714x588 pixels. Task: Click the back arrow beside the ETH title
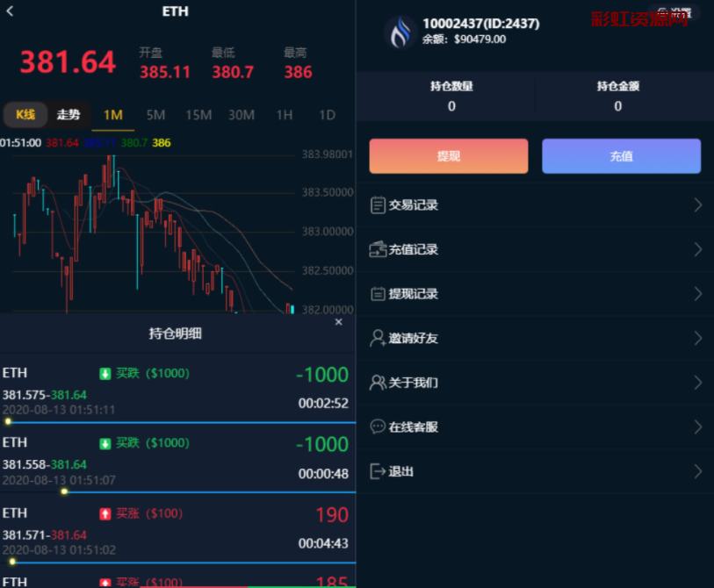10,11
